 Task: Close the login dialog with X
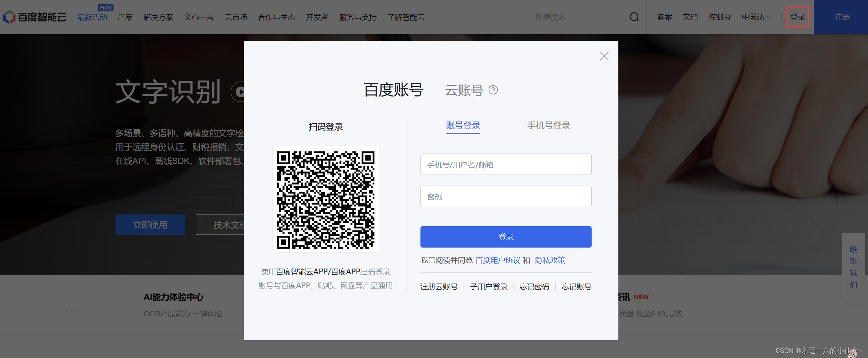[x=604, y=56]
